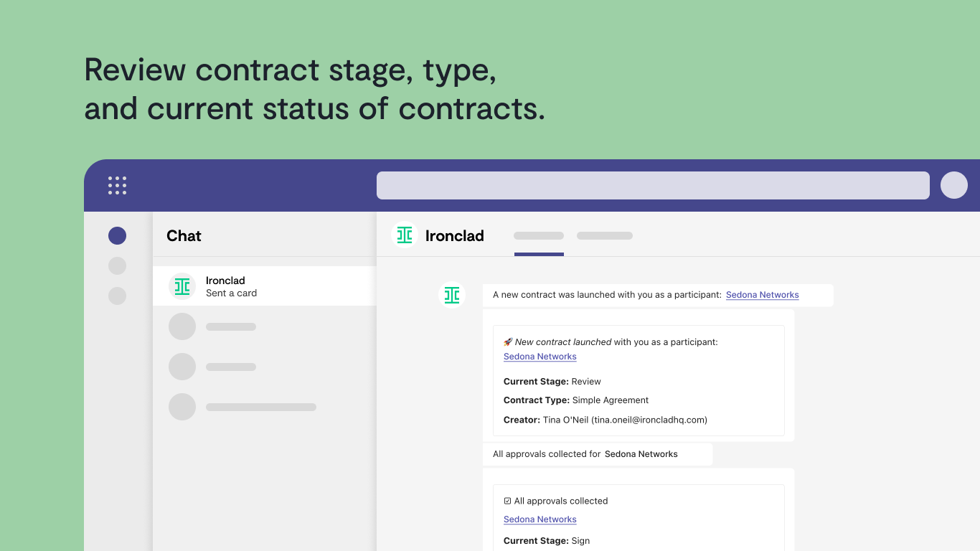Open the app launcher grid icon
This screenshot has width=980, height=551.
(x=117, y=185)
